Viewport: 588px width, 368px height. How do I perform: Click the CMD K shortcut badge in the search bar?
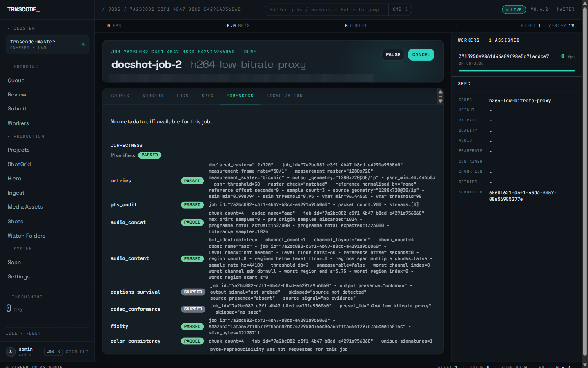click(400, 9)
